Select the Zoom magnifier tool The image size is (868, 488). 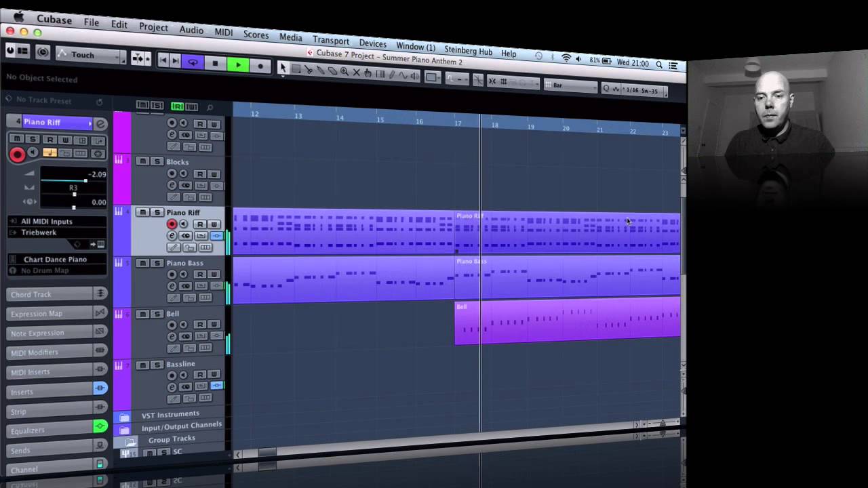pyautogui.click(x=344, y=71)
